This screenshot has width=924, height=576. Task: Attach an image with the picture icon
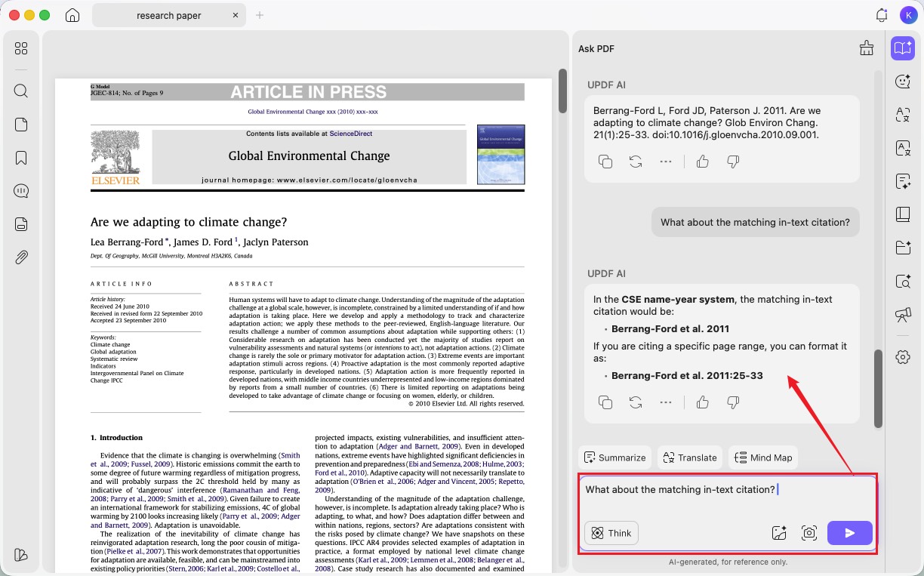tap(779, 533)
